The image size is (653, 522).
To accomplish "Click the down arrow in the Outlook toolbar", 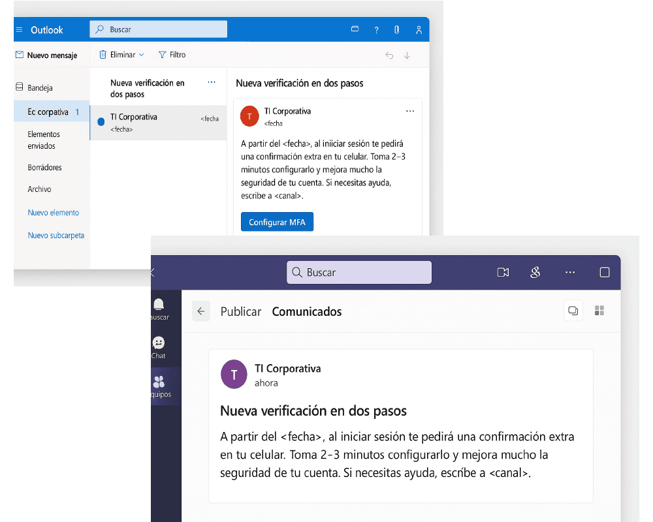I will (407, 55).
